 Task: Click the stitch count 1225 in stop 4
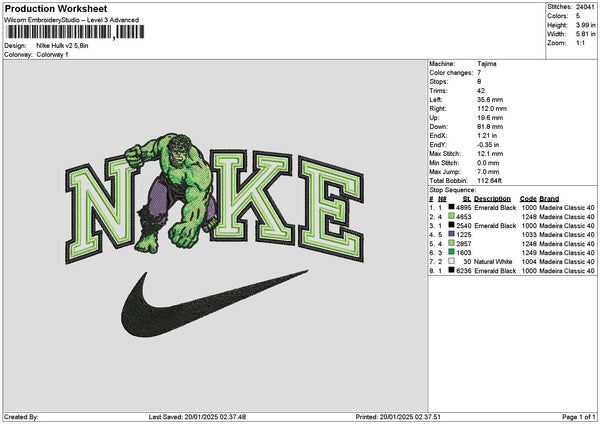[x=464, y=235]
